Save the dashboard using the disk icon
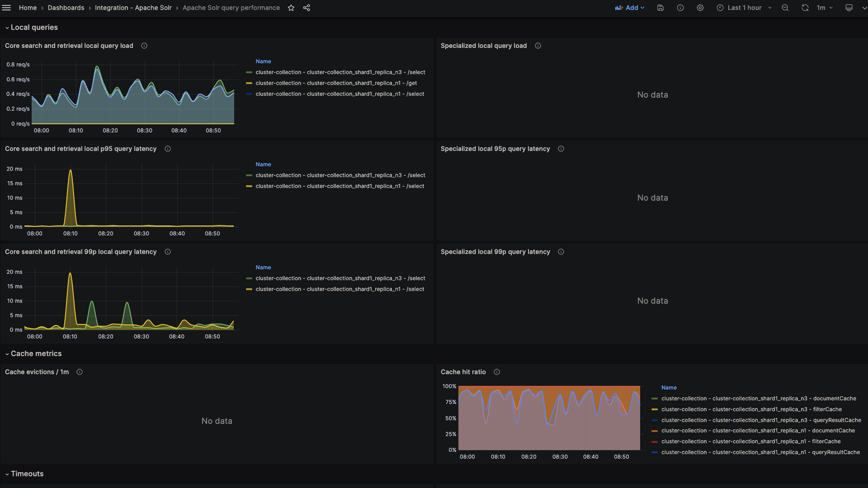Viewport: 868px width, 488px height. click(660, 8)
